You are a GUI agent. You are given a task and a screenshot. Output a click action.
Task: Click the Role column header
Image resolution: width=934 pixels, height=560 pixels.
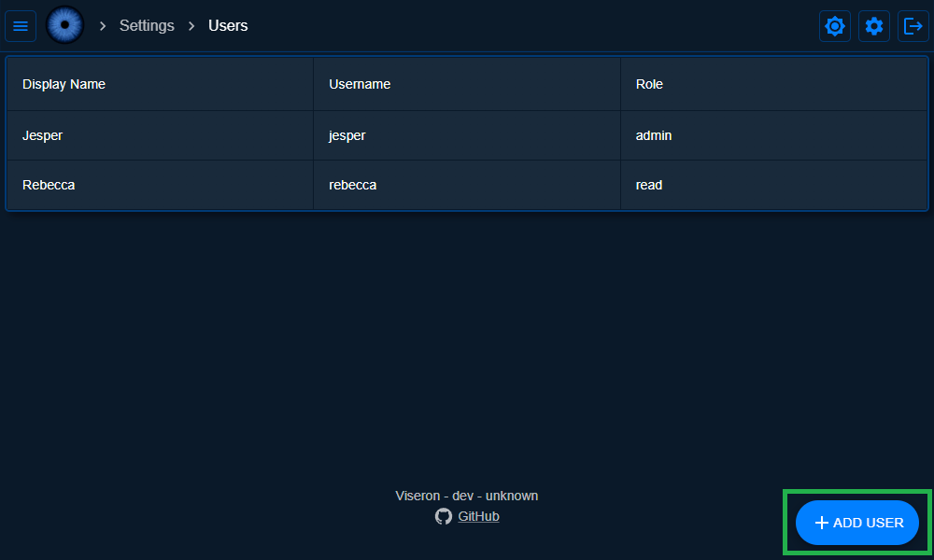click(649, 84)
